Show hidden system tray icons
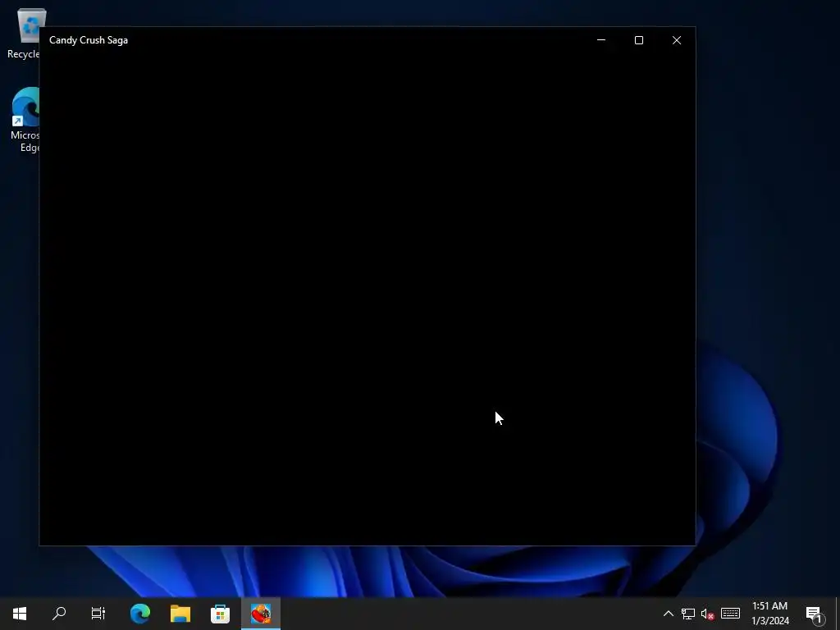 click(668, 614)
